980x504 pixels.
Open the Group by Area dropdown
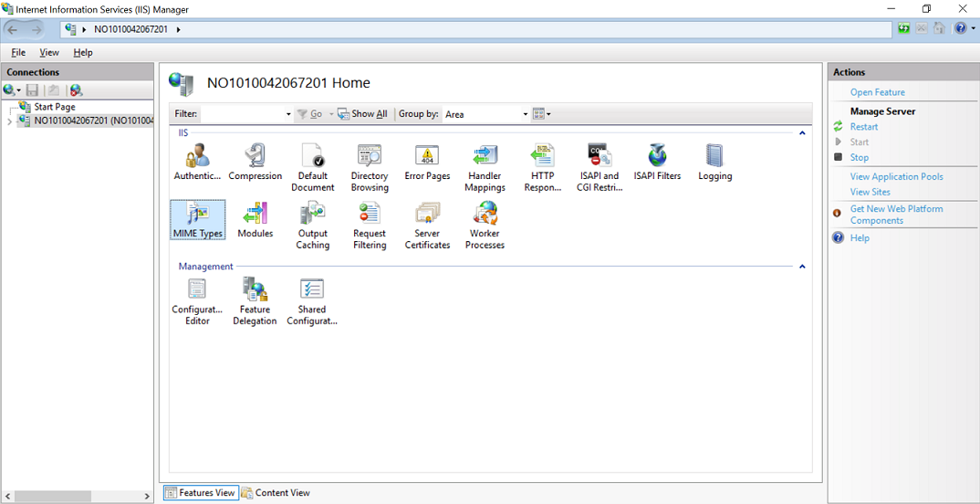[485, 114]
